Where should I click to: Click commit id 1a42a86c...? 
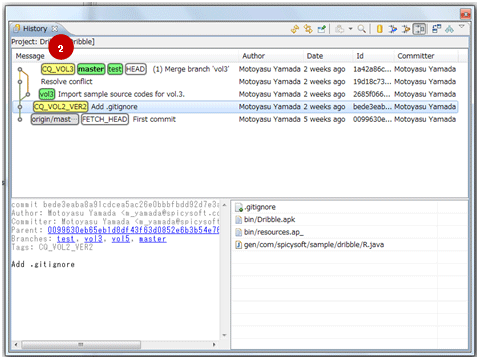[x=372, y=69]
